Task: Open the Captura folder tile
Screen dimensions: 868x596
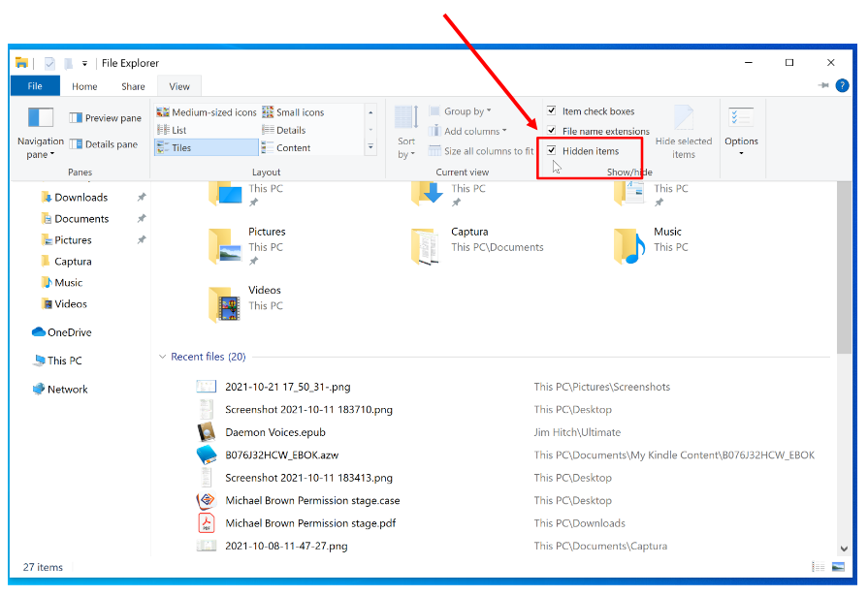Action: click(478, 246)
